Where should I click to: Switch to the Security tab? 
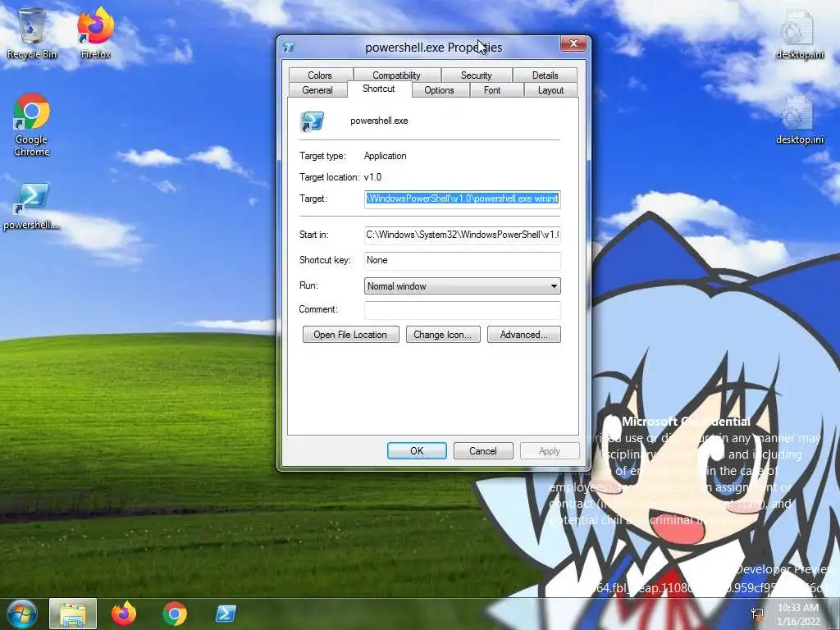(477, 75)
